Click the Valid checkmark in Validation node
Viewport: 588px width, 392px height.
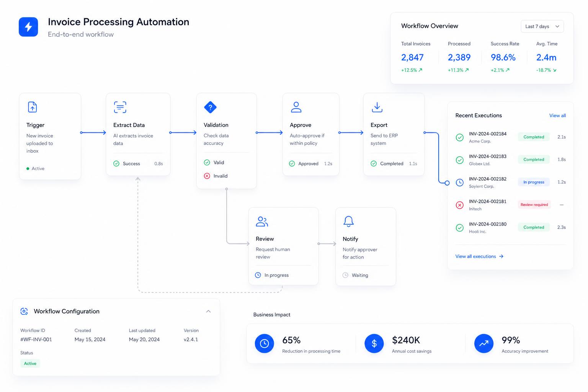click(207, 162)
